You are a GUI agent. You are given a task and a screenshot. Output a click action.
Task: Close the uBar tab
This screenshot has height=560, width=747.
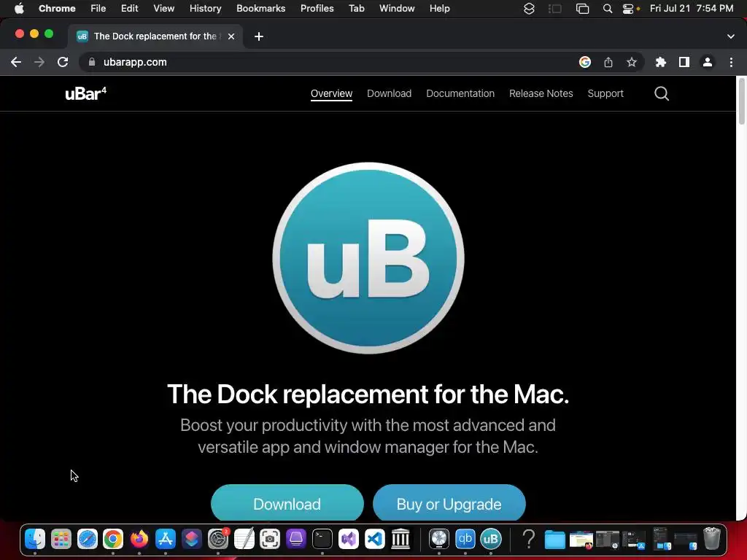[x=231, y=36]
